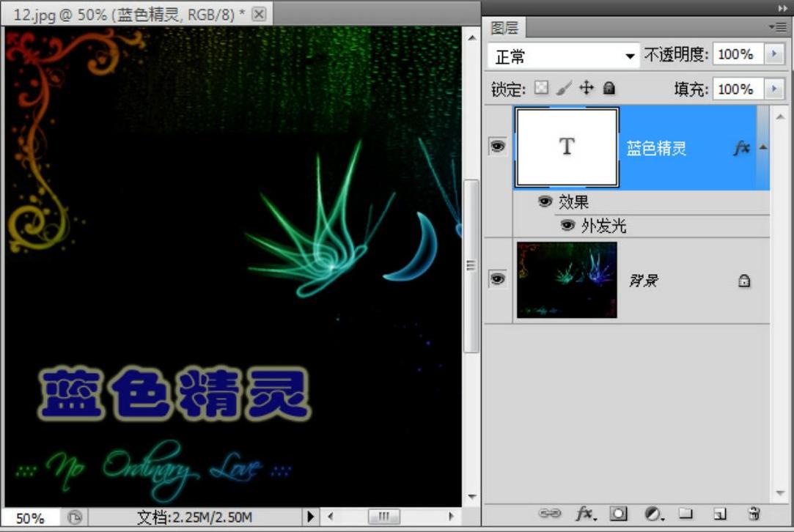794x532 pixels.
Task: Close the 12.jpg document tab
Action: (x=259, y=14)
